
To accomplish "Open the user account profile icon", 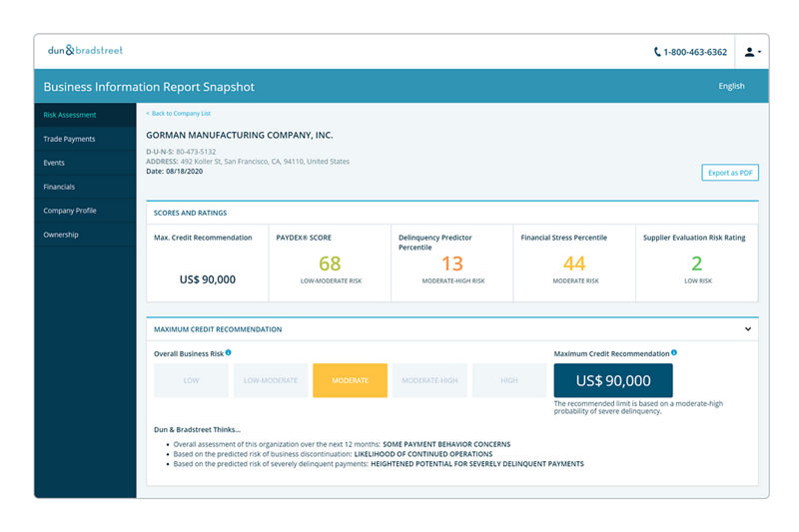I will (749, 52).
